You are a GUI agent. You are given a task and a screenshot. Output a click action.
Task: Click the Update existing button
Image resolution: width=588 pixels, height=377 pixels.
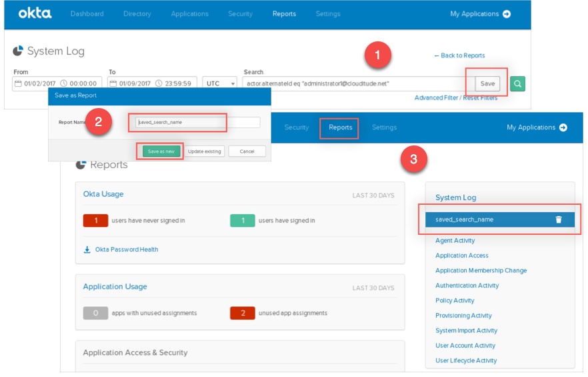pos(205,151)
